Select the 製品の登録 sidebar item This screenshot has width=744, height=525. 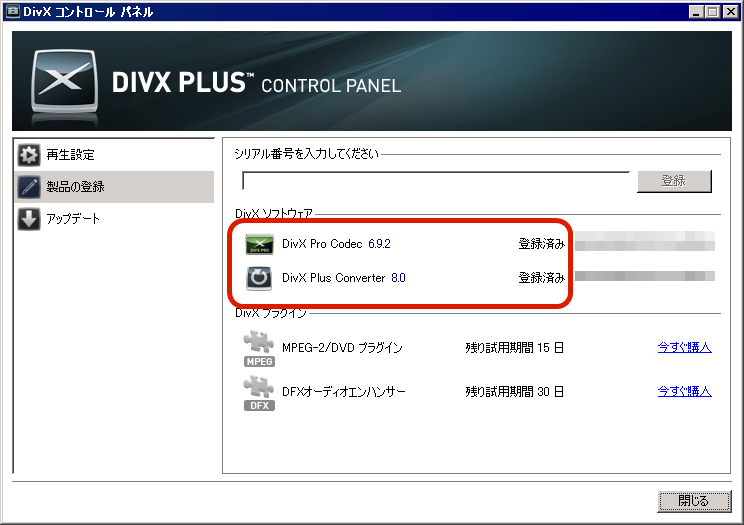[x=114, y=187]
